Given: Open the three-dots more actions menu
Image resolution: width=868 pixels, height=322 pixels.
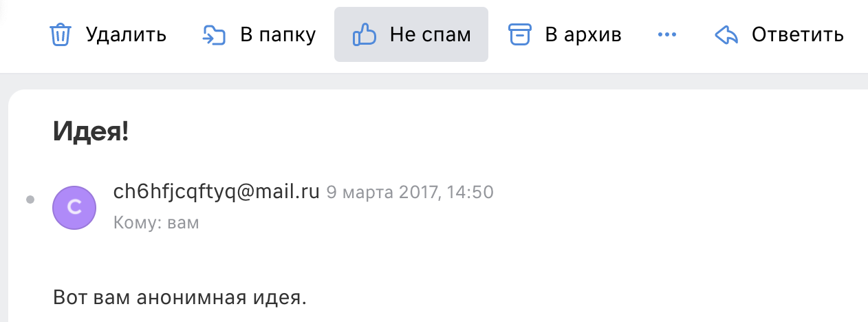Looking at the screenshot, I should click(x=667, y=34).
